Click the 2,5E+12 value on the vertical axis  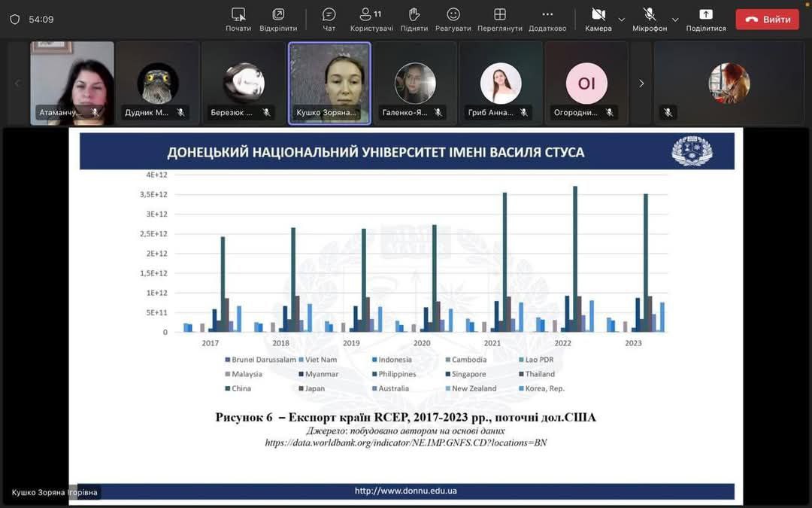point(154,234)
